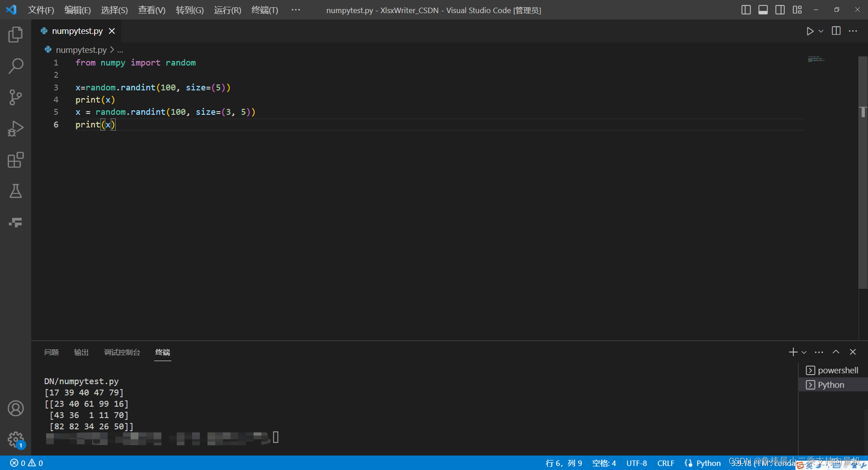This screenshot has width=868, height=470.
Task: Toggle the secondary side bar layout icon
Action: pos(780,10)
